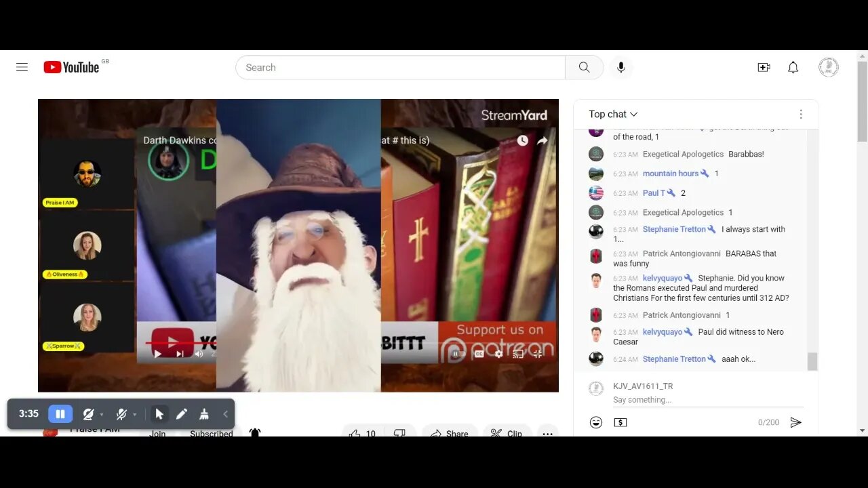Expand the Top chat dropdown
This screenshot has width=868, height=488.
[x=613, y=114]
